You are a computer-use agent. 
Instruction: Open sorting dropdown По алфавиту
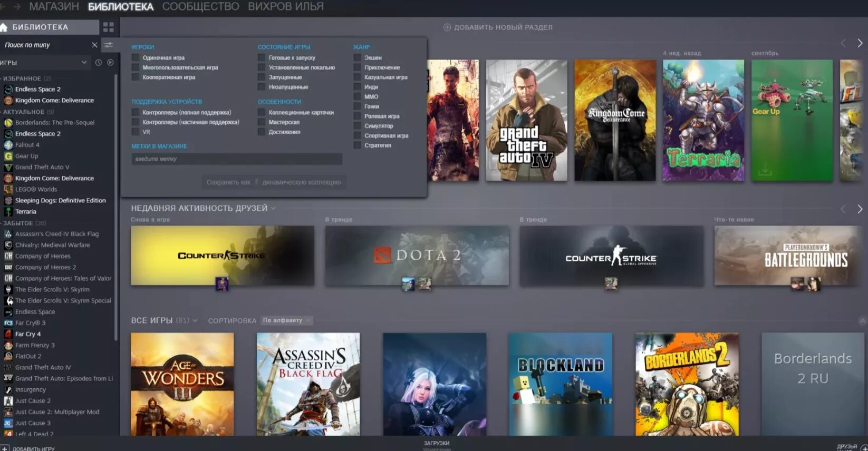pyautogui.click(x=287, y=320)
